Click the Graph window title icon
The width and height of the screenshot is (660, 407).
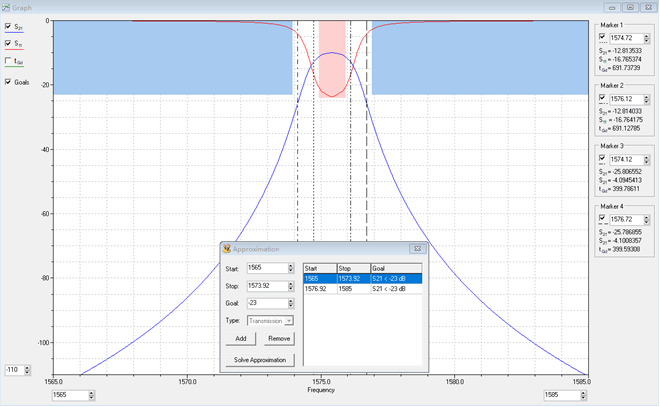[x=5, y=7]
